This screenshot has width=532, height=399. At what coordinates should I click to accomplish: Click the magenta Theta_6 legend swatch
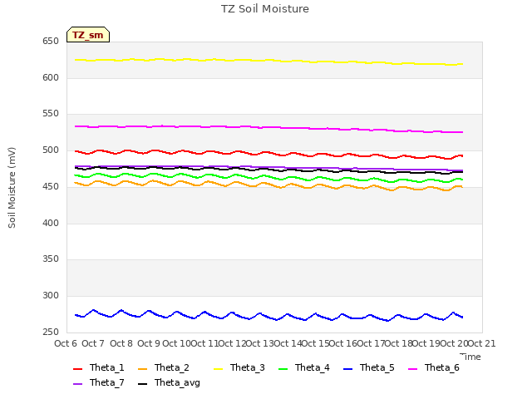coord(412,369)
